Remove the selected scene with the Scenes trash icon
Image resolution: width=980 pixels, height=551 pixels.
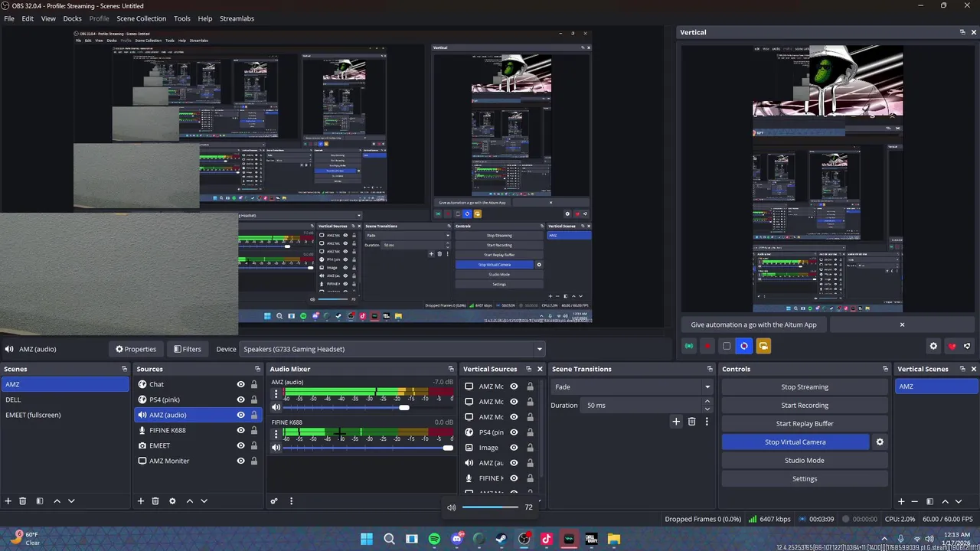pos(23,501)
